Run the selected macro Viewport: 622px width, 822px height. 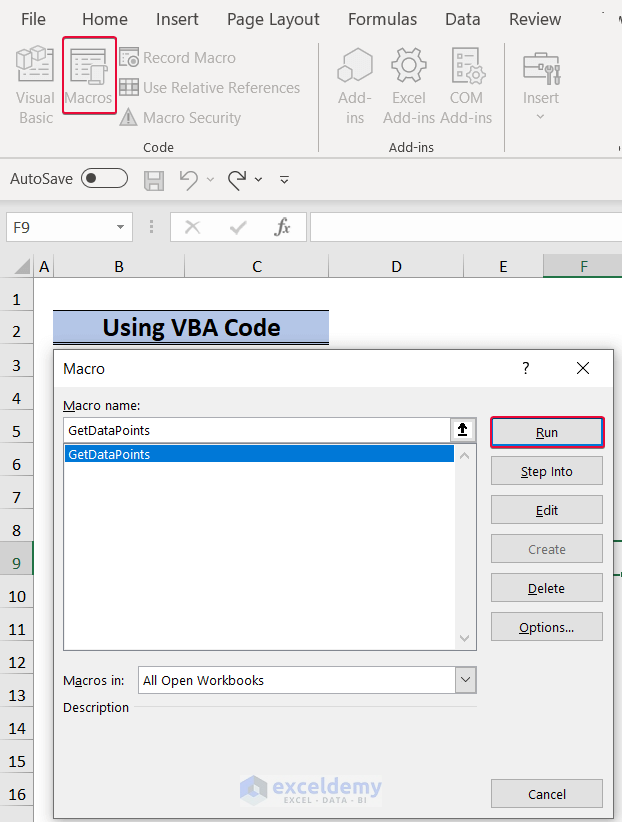point(547,432)
